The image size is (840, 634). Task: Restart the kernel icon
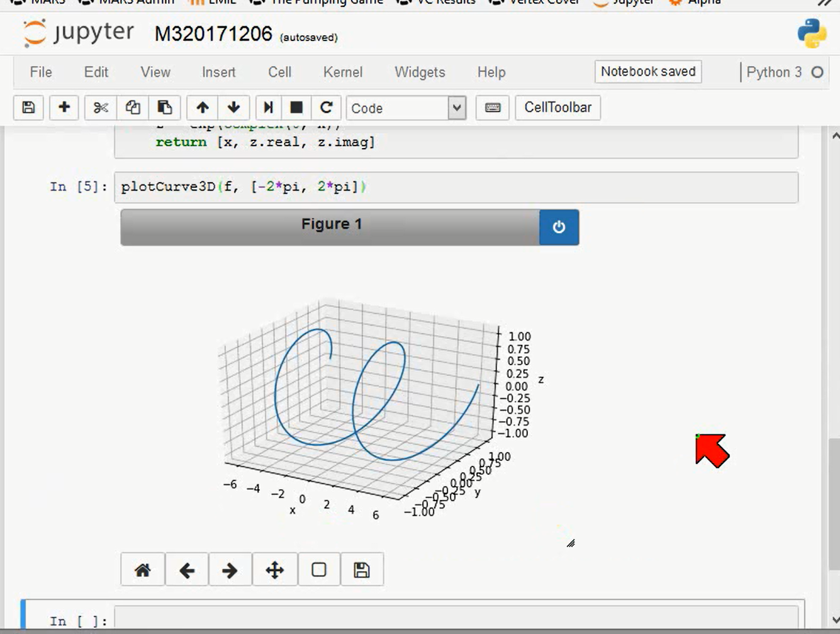pos(326,108)
